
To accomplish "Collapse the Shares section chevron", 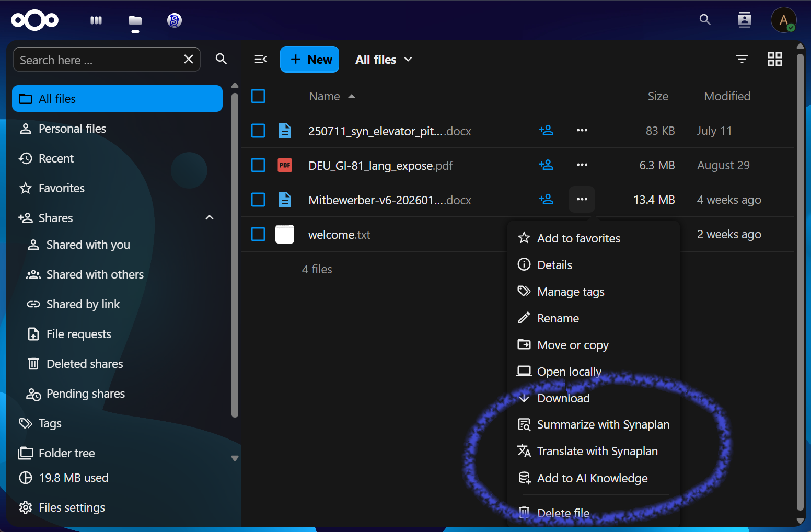I will pos(210,217).
